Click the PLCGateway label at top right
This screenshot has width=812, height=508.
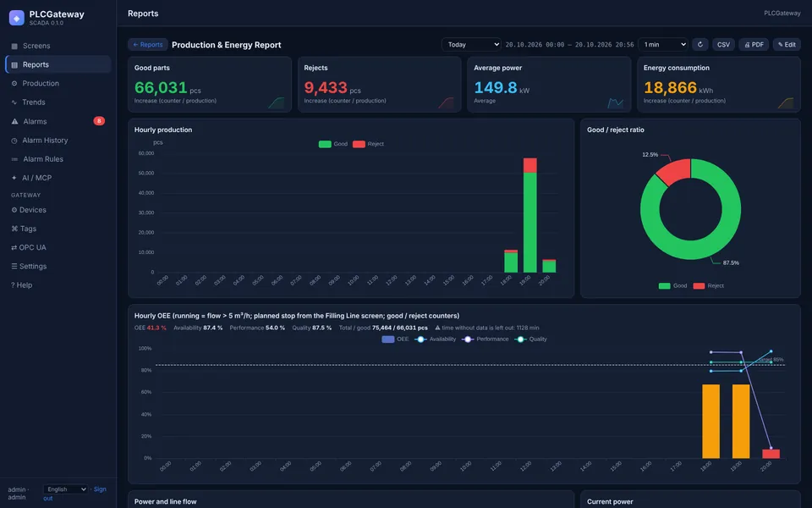point(782,13)
